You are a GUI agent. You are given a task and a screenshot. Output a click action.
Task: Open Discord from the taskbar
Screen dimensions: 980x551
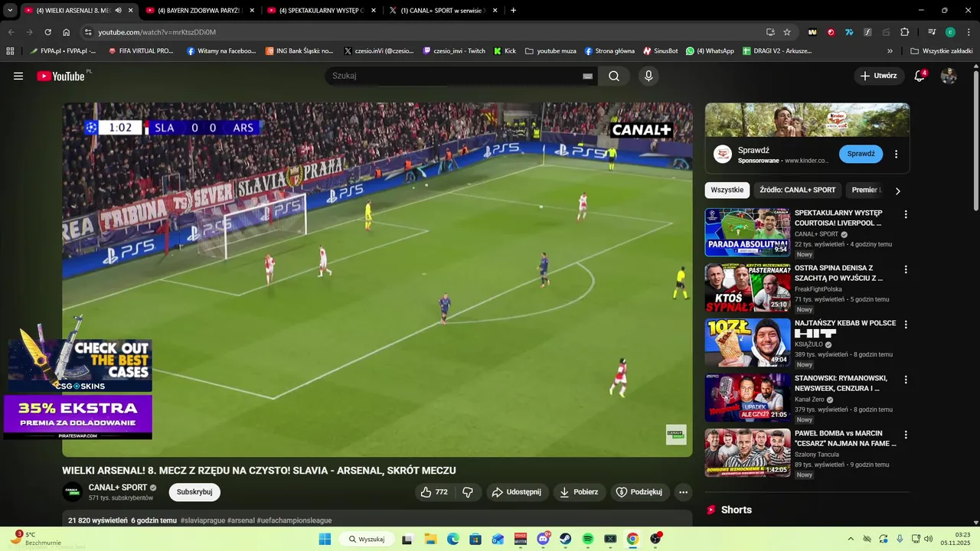coord(543,539)
